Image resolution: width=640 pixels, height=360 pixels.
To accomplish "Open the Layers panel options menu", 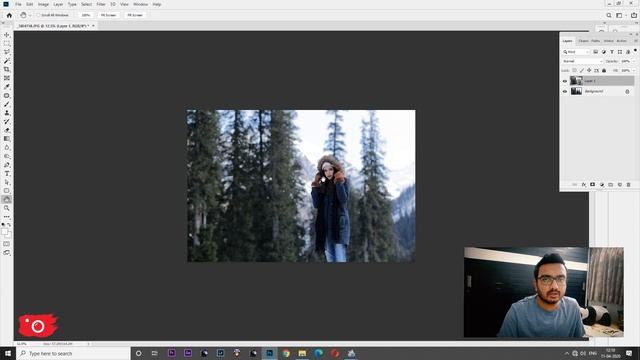I will tap(635, 41).
